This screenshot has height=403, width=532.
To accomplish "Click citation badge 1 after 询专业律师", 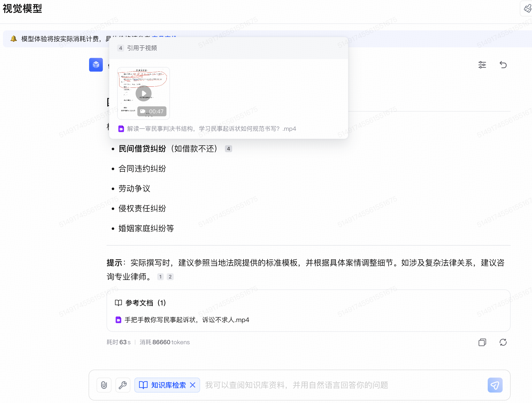I will pos(160,277).
